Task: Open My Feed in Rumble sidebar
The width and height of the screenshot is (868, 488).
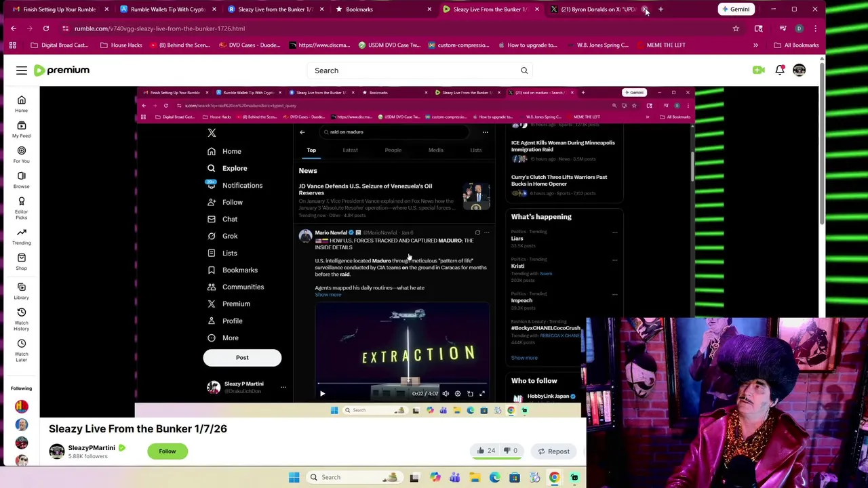Action: click(21, 129)
